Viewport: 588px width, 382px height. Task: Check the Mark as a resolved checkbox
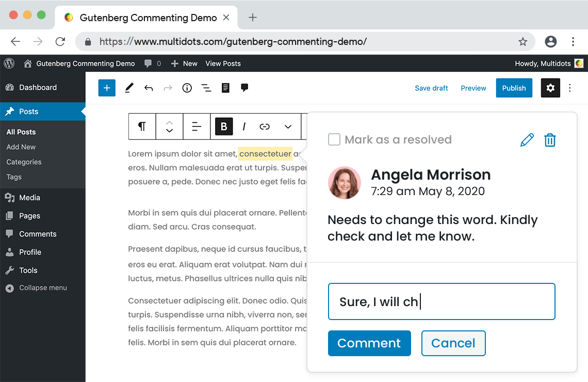(x=334, y=139)
